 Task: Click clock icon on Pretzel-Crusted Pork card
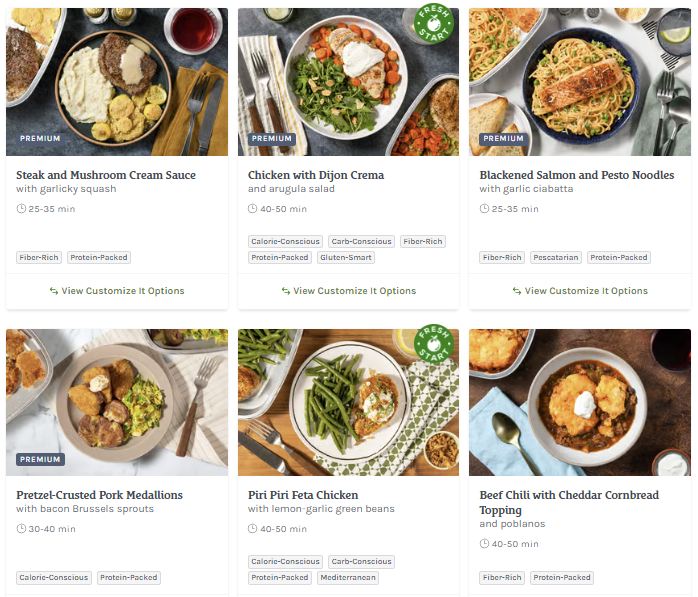[22, 529]
